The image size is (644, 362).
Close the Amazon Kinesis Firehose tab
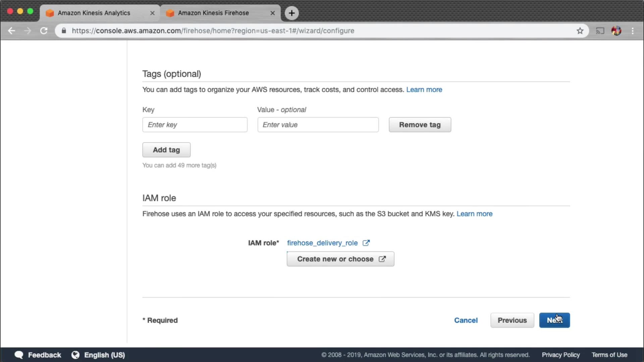point(272,13)
